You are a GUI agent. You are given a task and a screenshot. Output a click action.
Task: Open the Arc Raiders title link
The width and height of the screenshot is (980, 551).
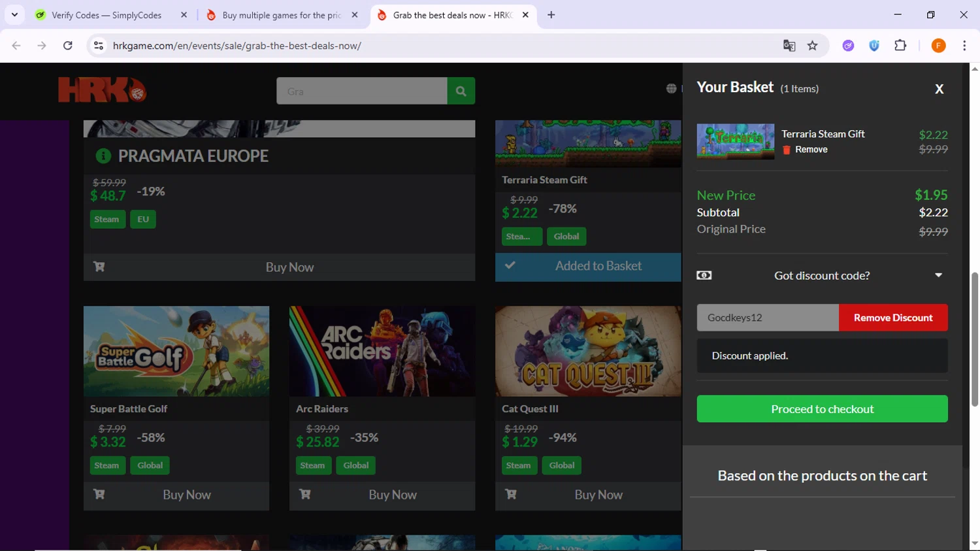[322, 409]
